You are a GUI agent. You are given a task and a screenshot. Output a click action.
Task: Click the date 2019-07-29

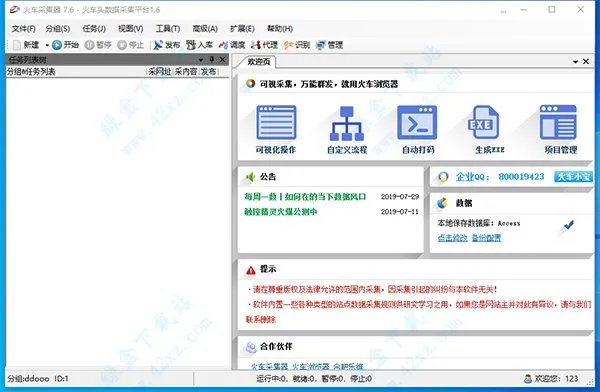coord(399,197)
